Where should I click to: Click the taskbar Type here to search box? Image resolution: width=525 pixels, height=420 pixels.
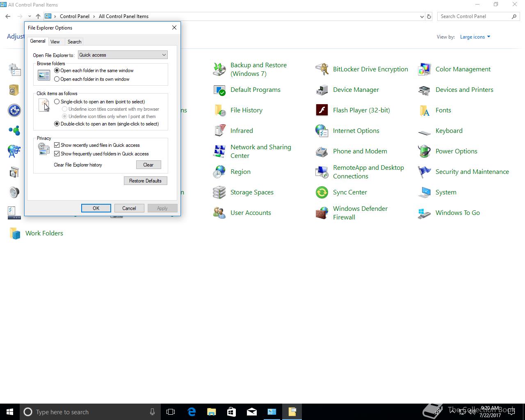click(90, 412)
